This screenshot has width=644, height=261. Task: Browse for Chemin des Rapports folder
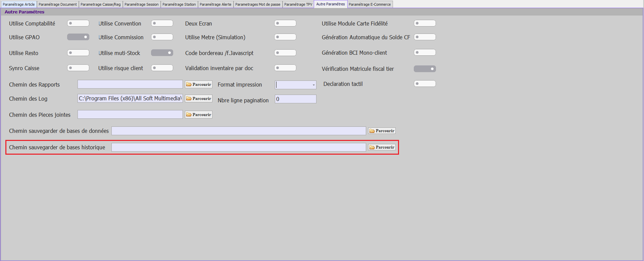click(199, 85)
